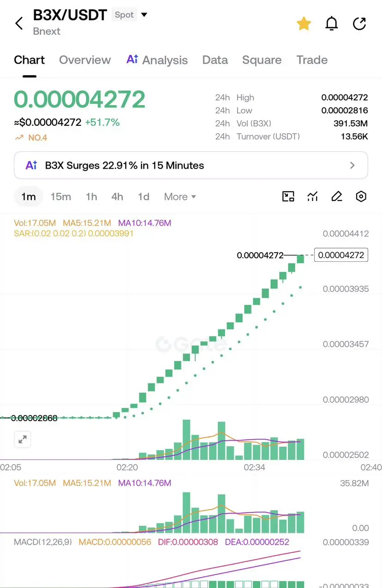Tap the B3X/USDT pair title
The height and width of the screenshot is (588, 382).
pyautogui.click(x=70, y=15)
